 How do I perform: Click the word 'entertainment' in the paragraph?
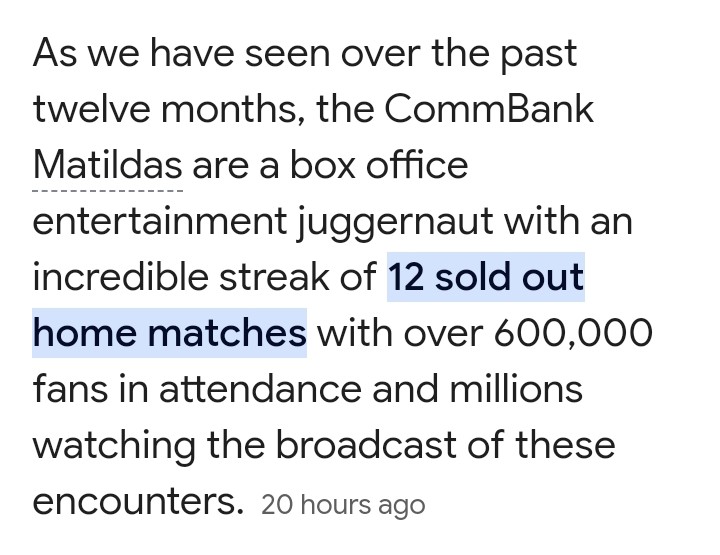160,221
